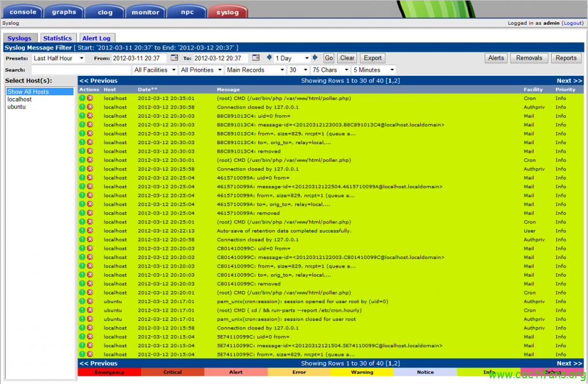Go to page 2 in top pagination

(396, 80)
